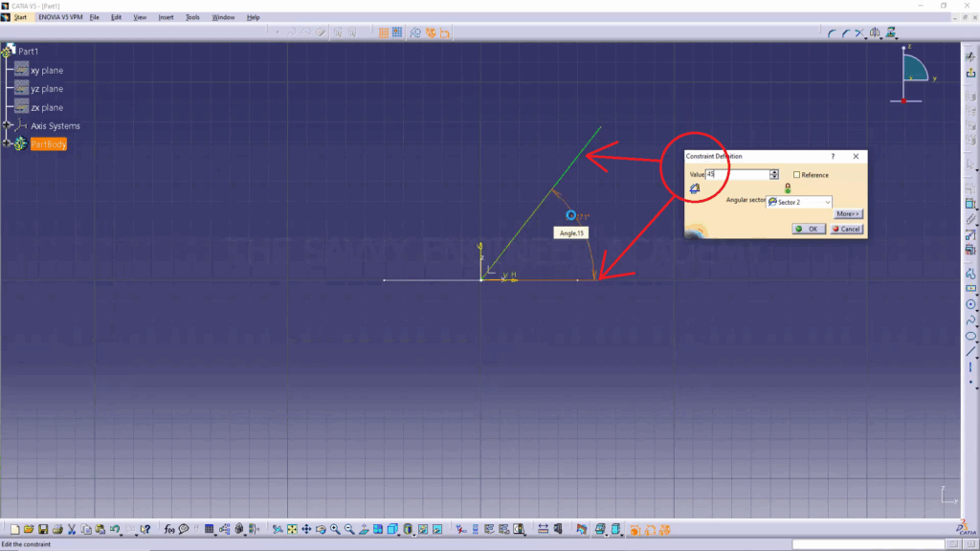
Task: Expand the Axis Systems tree node
Action: (7, 125)
